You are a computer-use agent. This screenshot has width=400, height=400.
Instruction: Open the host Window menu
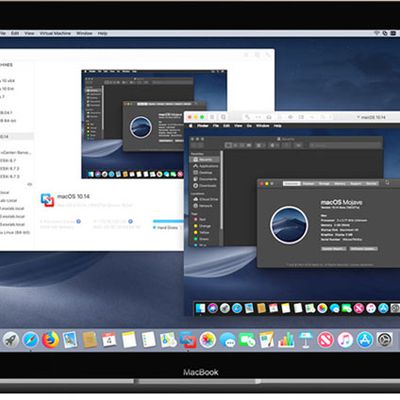coord(84,33)
